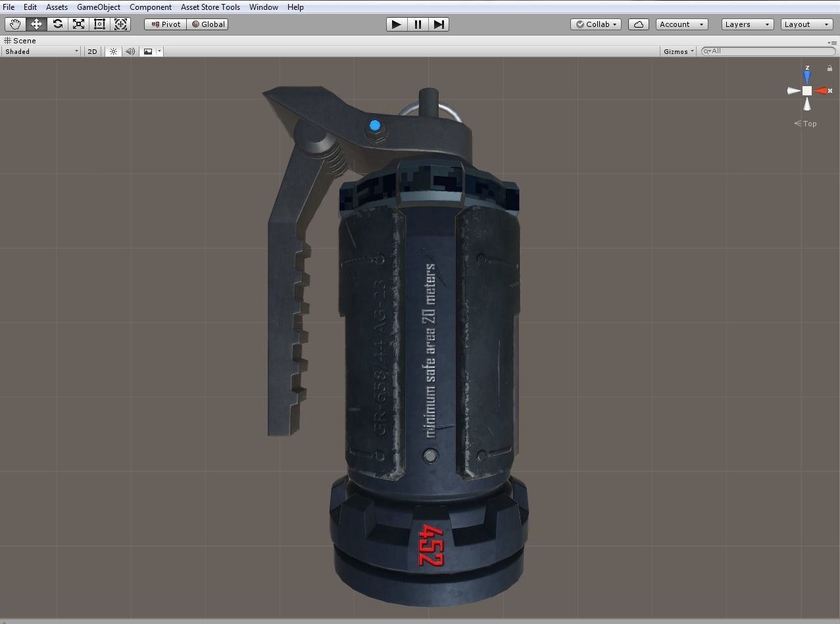This screenshot has height=624, width=840.
Task: Open the Account dropdown
Action: [x=681, y=24]
